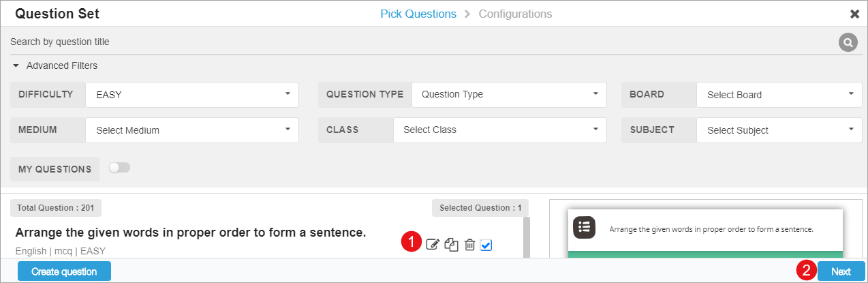Toggle the My Questions switch
This screenshot has width=868, height=283.
pos(119,168)
